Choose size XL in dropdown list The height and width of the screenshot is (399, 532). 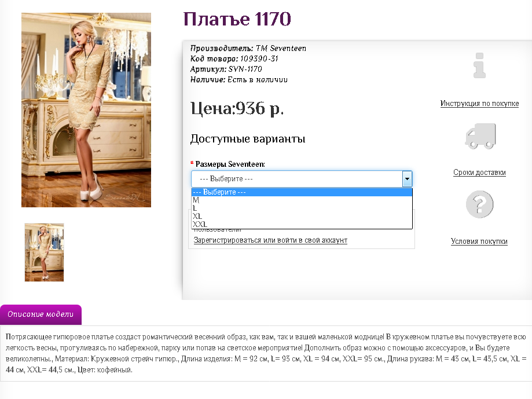[302, 217]
